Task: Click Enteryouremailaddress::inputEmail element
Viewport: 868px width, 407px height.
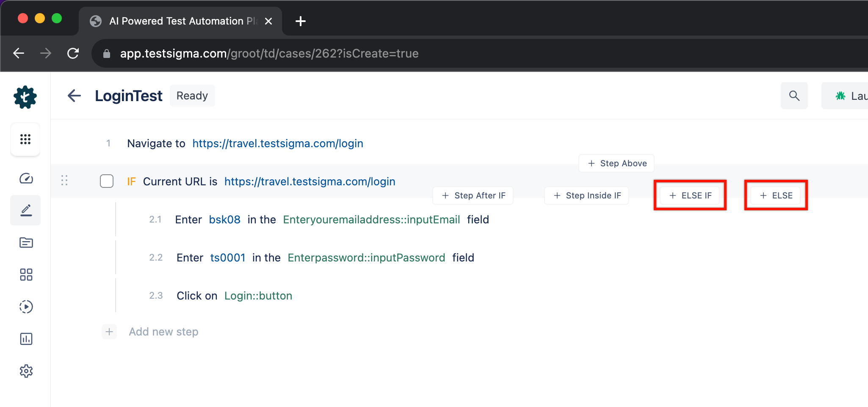Action: point(371,220)
